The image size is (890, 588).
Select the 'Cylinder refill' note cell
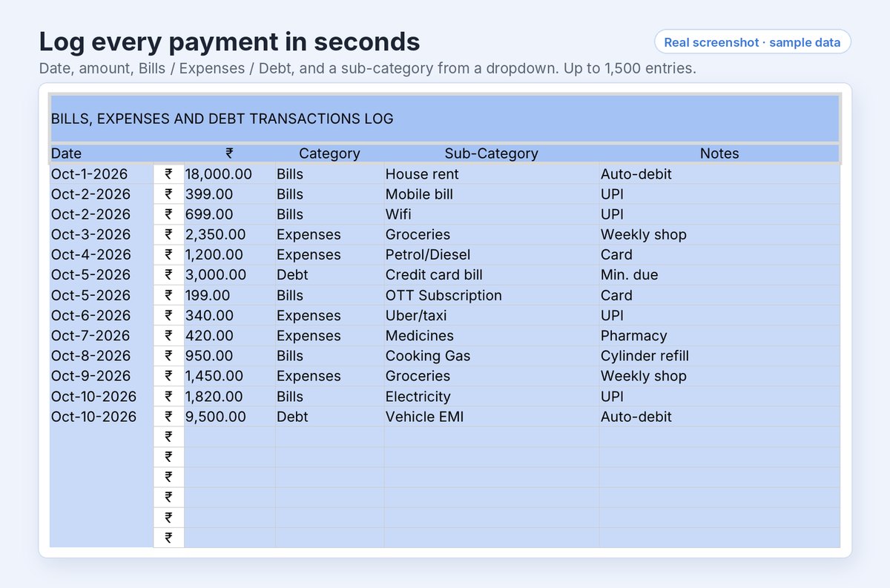(x=719, y=356)
